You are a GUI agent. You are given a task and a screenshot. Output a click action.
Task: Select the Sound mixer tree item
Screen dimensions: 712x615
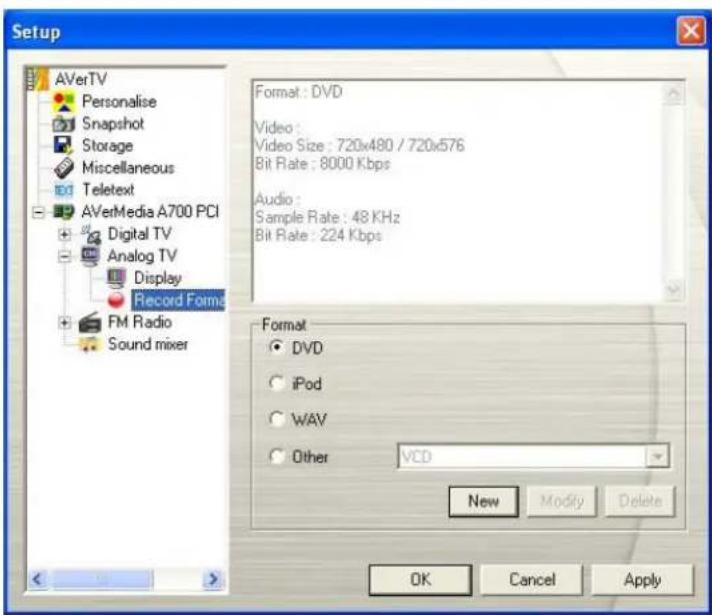pyautogui.click(x=148, y=344)
